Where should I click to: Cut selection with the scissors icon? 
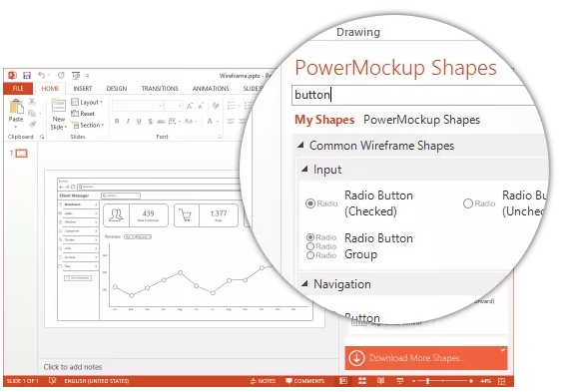coord(32,102)
